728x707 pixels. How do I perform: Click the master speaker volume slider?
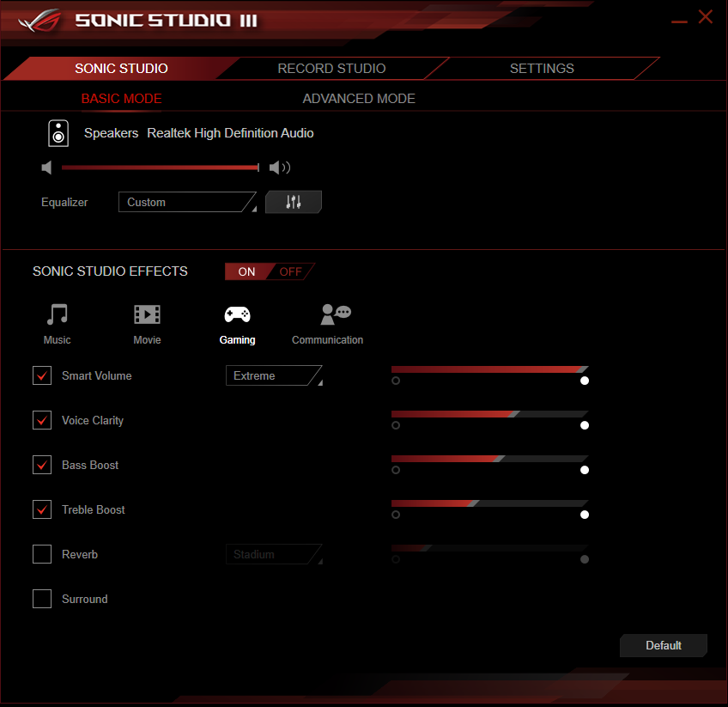tap(161, 168)
